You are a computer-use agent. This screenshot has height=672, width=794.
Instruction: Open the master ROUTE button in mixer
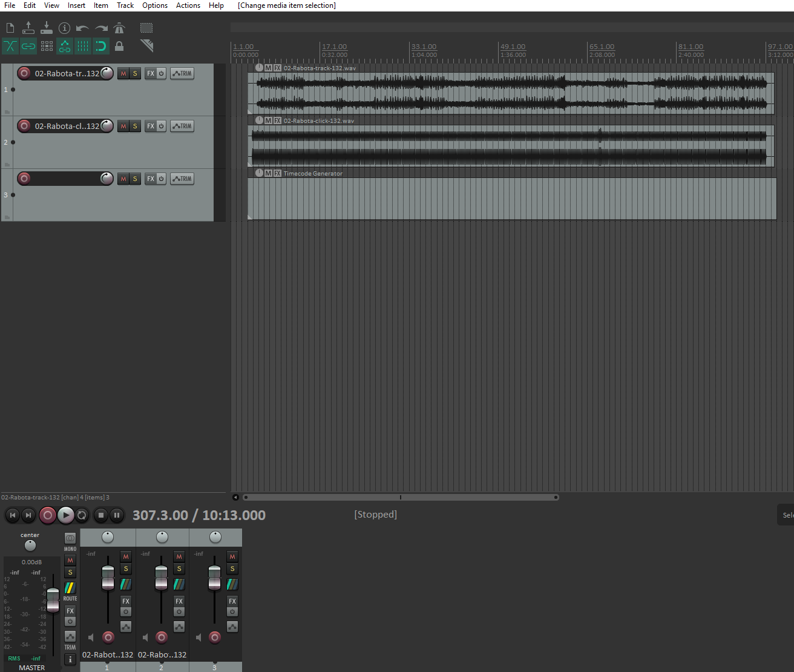(70, 588)
